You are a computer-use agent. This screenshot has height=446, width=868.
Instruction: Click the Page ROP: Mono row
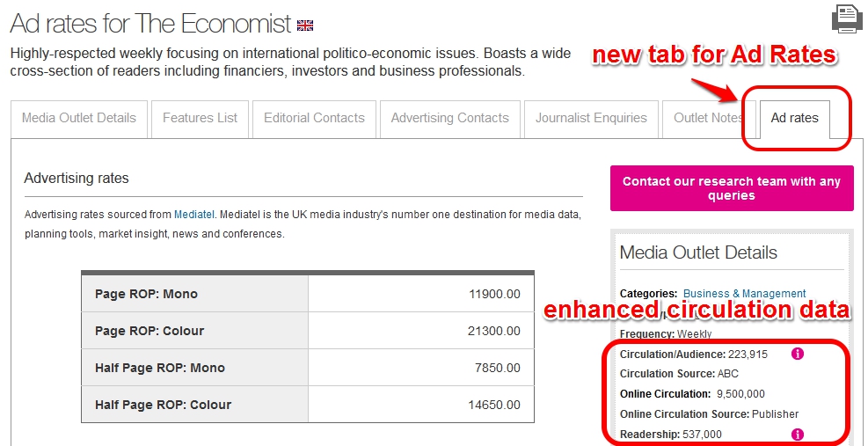pos(308,294)
